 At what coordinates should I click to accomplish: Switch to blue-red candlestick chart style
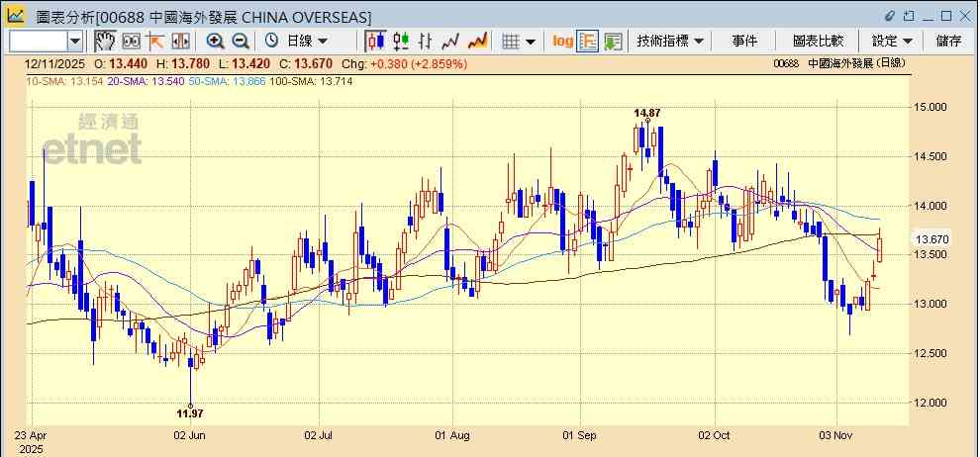pos(375,42)
